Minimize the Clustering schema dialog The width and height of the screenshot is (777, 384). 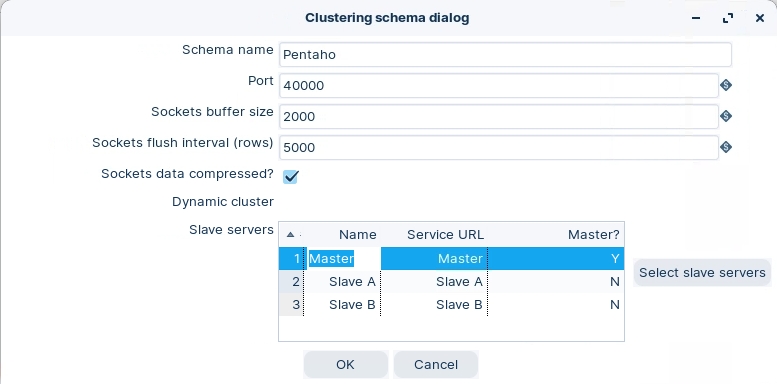(x=696, y=18)
